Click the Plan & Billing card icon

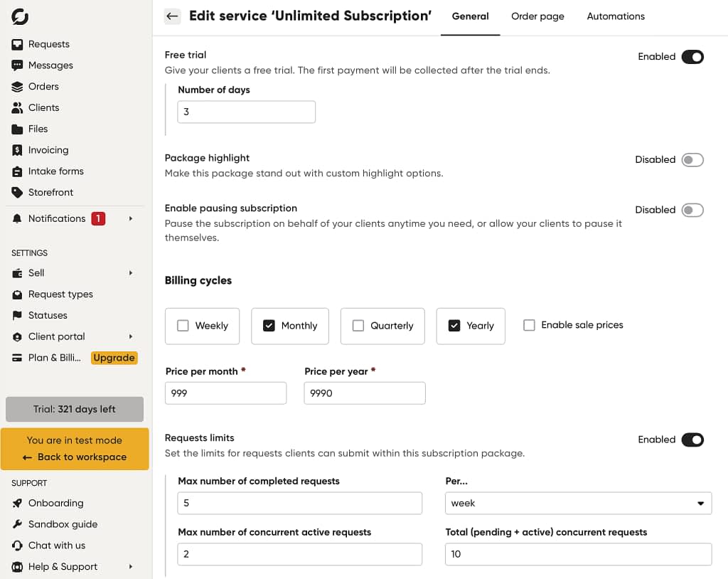17,358
